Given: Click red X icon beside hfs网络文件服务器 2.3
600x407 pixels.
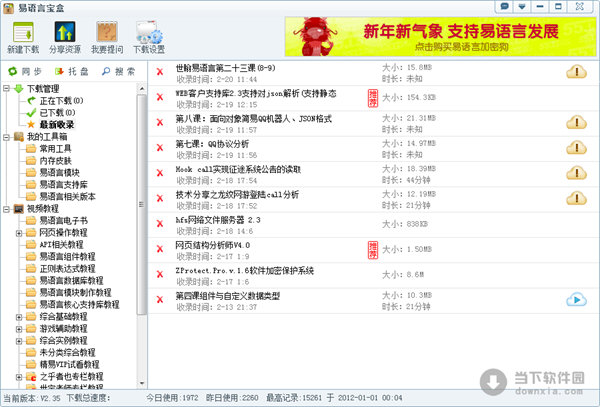Looking at the screenshot, I should 159,222.
